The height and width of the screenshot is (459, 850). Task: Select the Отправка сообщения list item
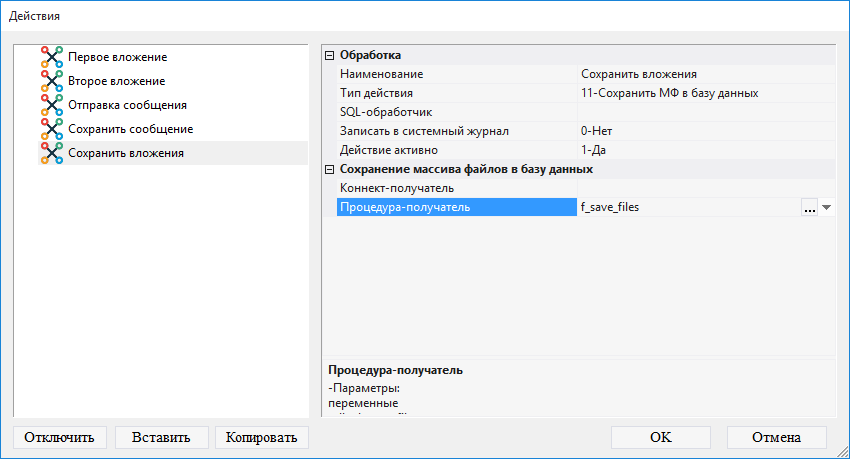127,105
